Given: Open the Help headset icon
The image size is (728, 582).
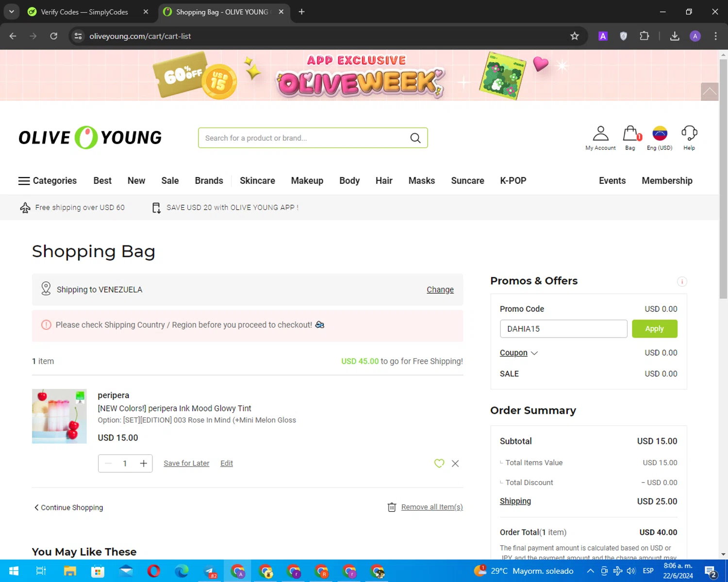Looking at the screenshot, I should [x=689, y=138].
